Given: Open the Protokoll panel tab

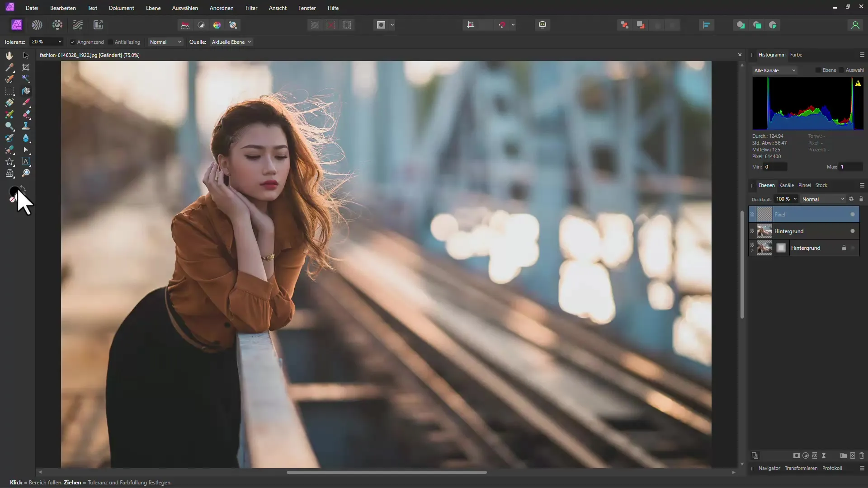Looking at the screenshot, I should (x=832, y=468).
